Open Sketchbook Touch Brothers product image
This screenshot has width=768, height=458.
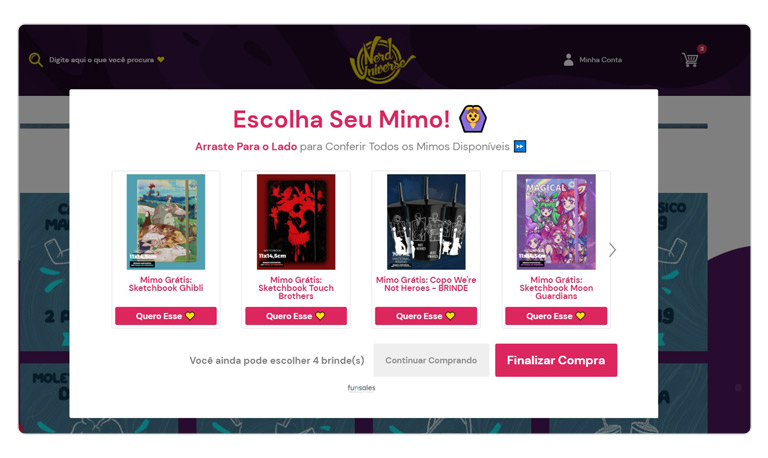[296, 222]
